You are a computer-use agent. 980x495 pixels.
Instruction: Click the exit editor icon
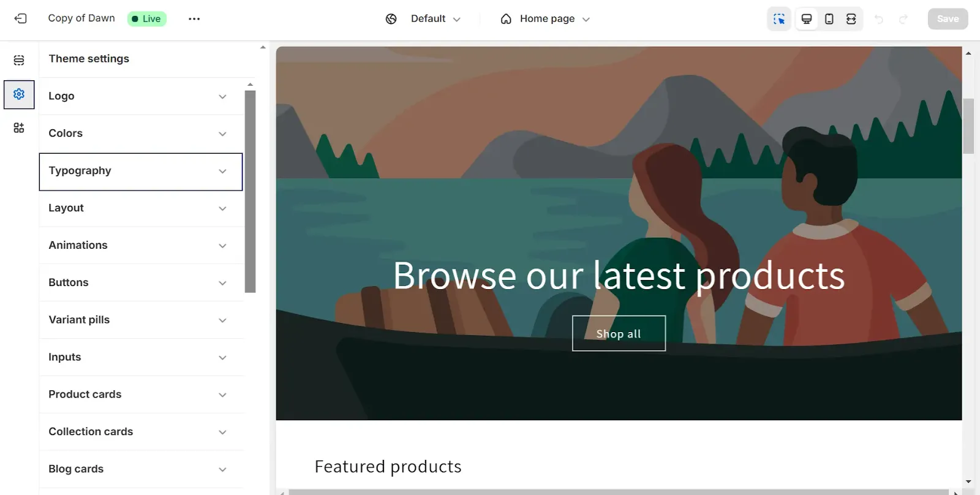click(x=20, y=18)
